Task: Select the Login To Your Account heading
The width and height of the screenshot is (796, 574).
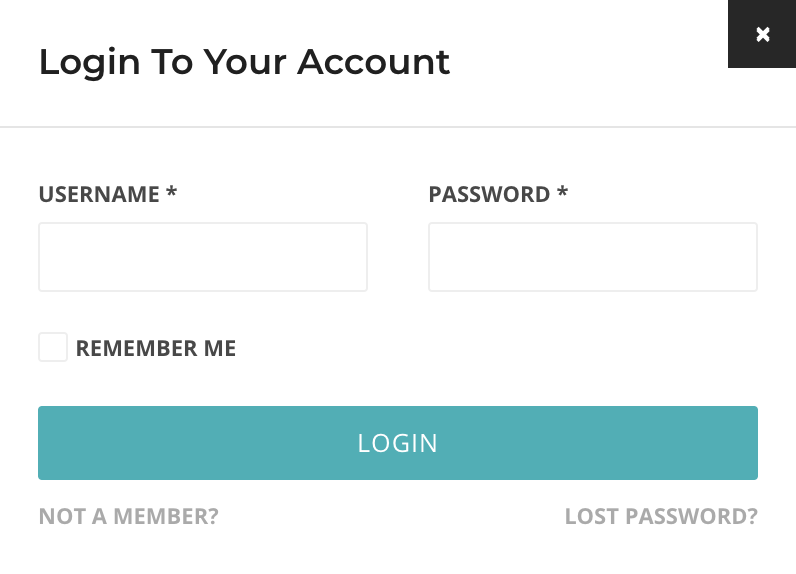Action: (x=244, y=62)
